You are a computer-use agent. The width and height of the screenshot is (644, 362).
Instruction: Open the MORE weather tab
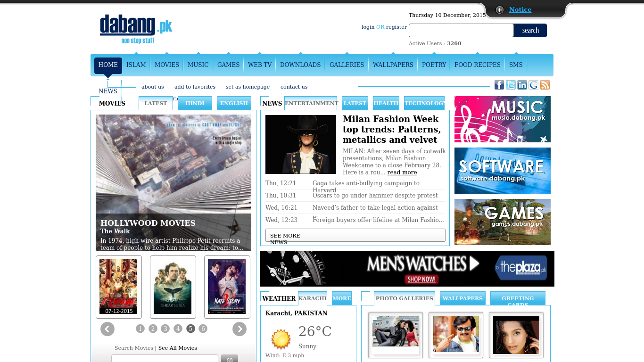(342, 298)
